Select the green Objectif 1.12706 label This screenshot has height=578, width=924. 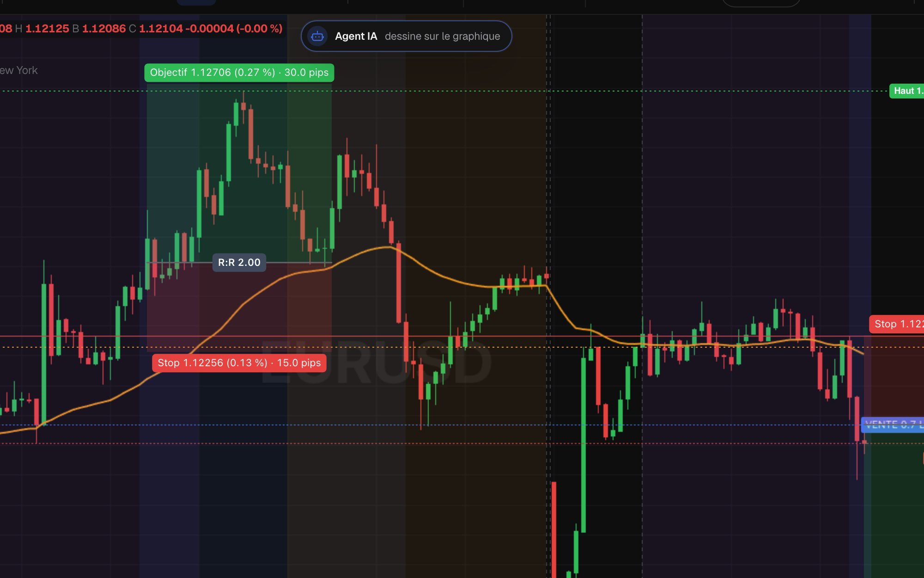[x=239, y=73]
